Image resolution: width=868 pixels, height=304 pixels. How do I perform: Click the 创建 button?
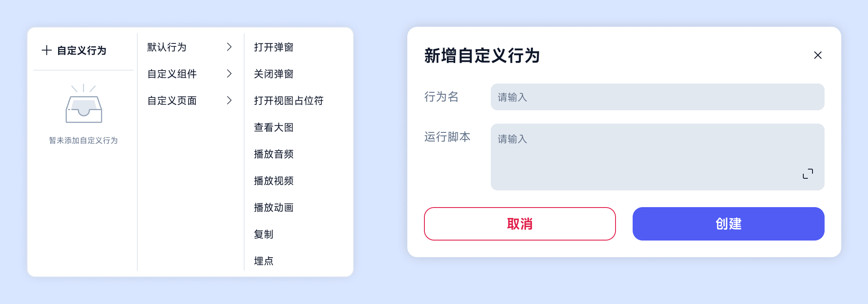[729, 224]
